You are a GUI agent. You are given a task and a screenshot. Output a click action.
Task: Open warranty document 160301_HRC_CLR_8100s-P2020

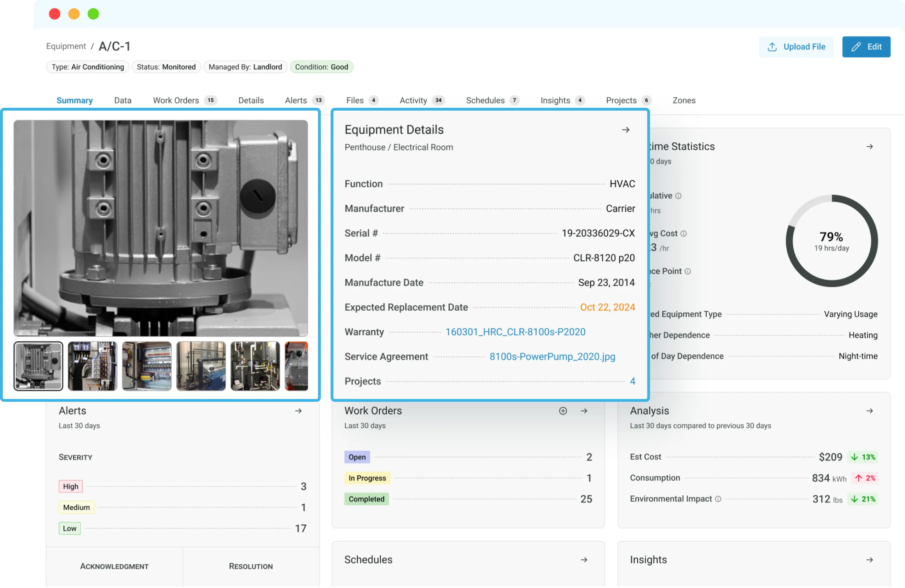(x=515, y=331)
